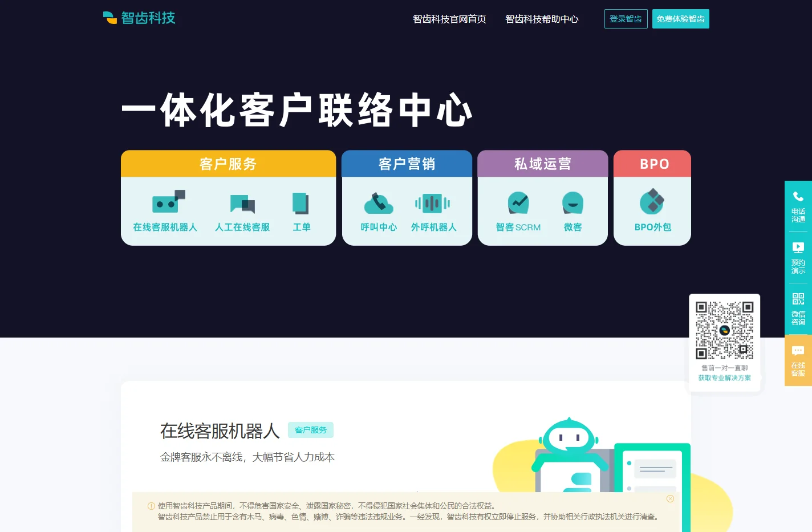The height and width of the screenshot is (532, 812).
Task: Click the BPO外包 diamond icon
Action: (652, 201)
